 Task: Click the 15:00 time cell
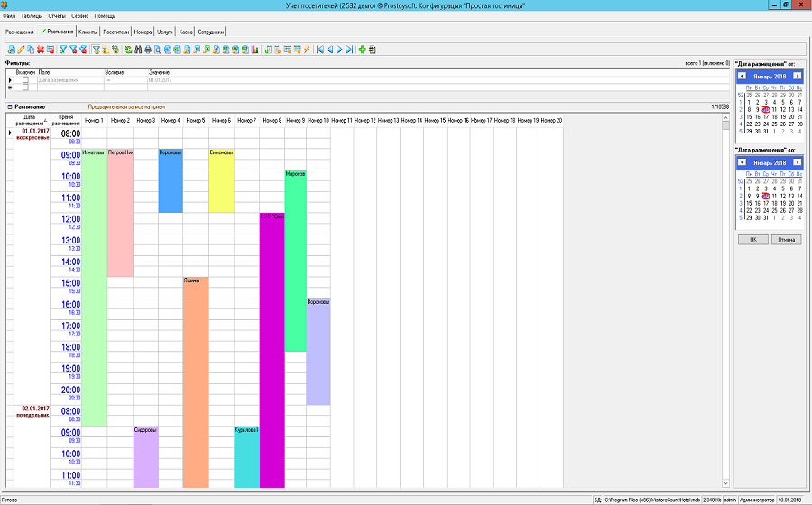coord(66,285)
